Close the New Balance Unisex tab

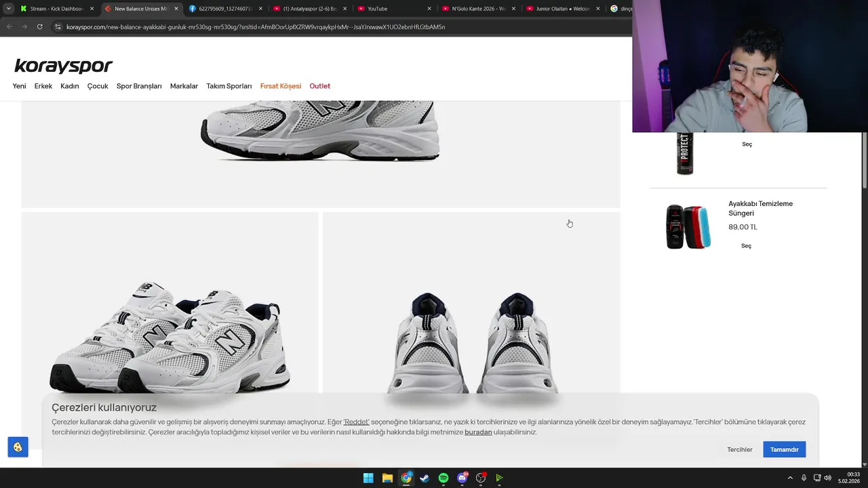click(x=176, y=9)
